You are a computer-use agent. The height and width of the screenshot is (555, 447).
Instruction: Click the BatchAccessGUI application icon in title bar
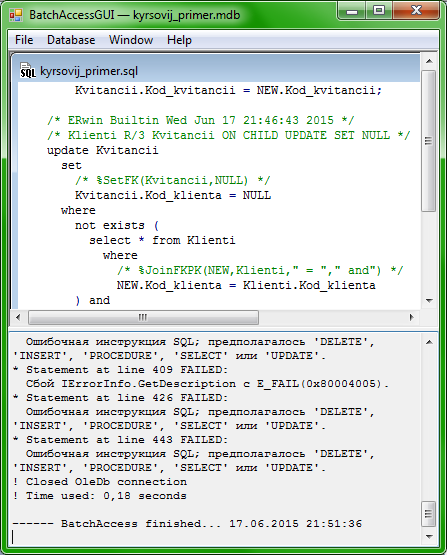[16, 15]
